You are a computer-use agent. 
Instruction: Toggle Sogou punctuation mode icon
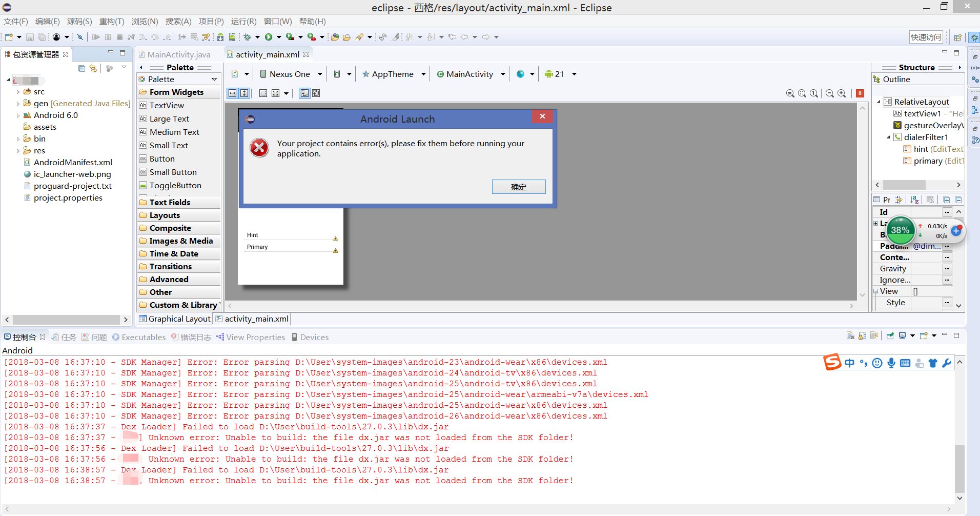pos(864,363)
